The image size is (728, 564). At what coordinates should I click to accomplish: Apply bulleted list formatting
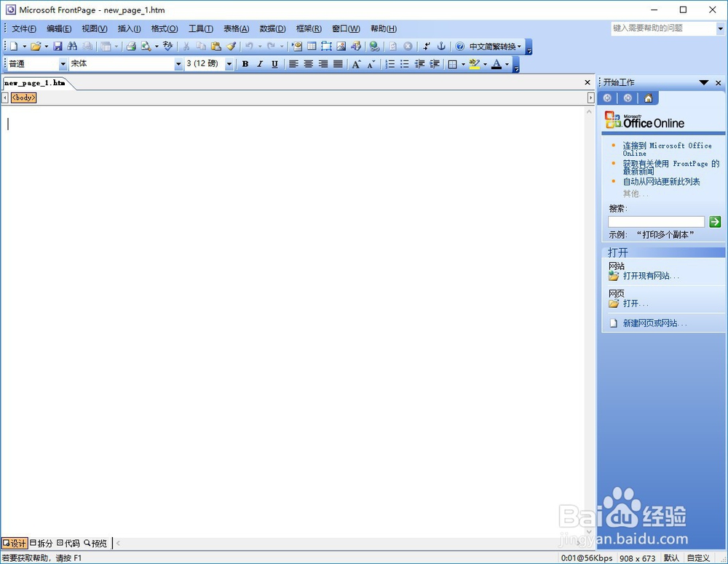coord(405,64)
